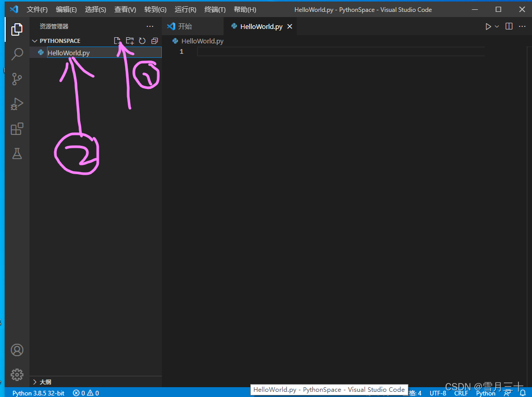
Task: Open the Accounts menu icon
Action: coord(17,350)
